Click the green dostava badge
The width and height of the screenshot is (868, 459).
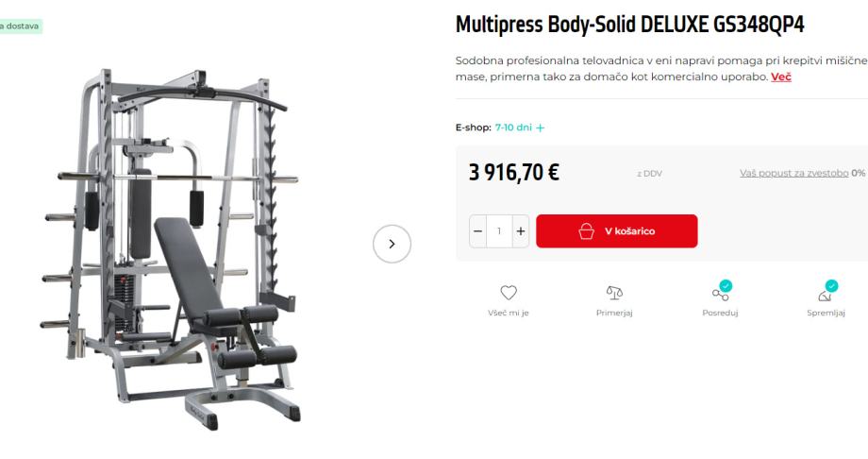click(20, 26)
